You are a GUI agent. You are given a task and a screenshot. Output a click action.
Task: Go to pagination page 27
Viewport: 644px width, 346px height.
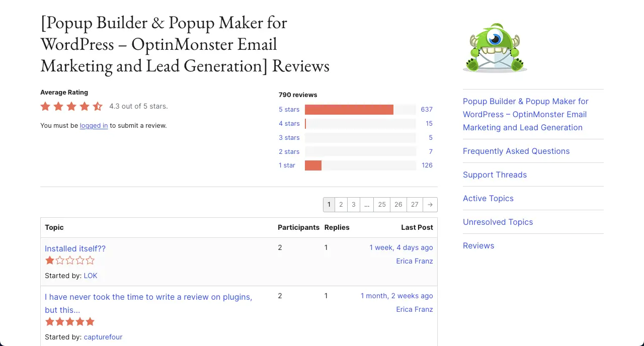415,205
